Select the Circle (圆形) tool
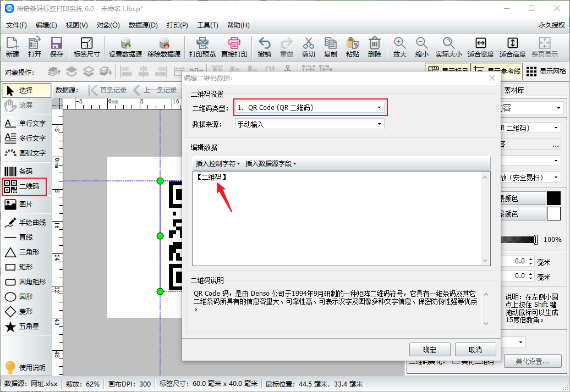 coord(26,297)
